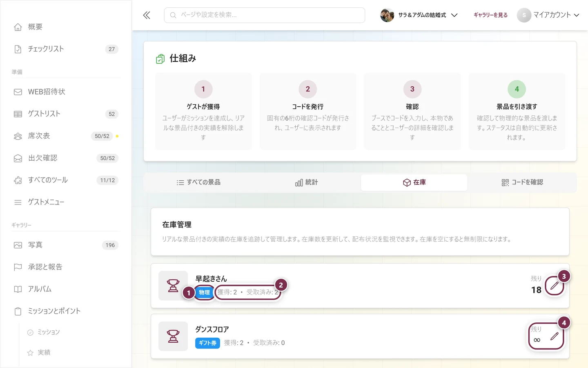Click remaining count 18 for 早起きさん
This screenshot has width=588, height=368.
click(536, 290)
